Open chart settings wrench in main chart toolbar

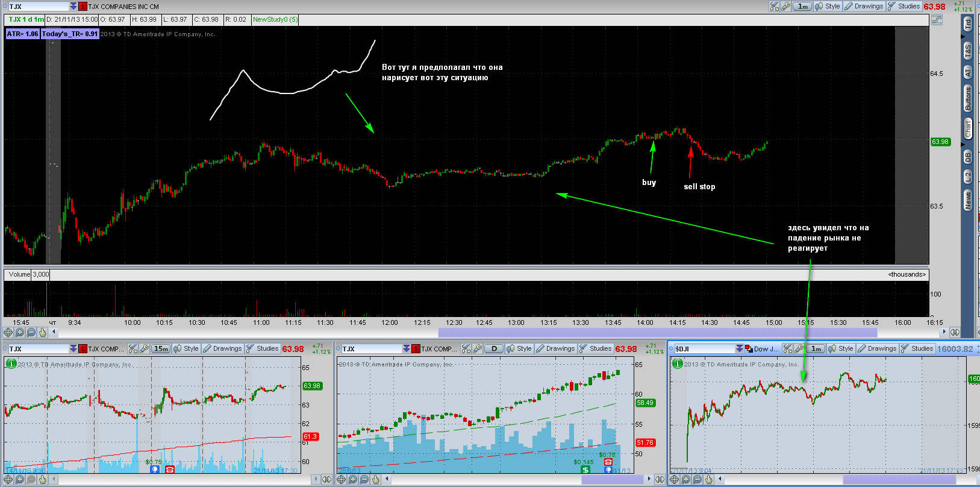click(785, 7)
